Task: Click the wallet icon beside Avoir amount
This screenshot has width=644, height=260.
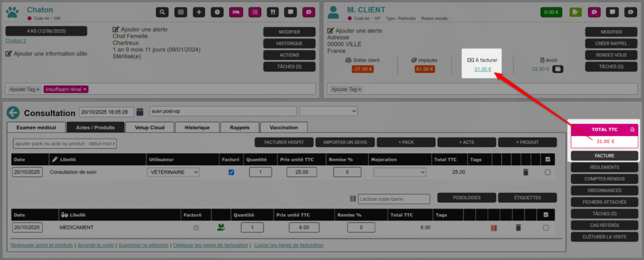Action: click(557, 69)
